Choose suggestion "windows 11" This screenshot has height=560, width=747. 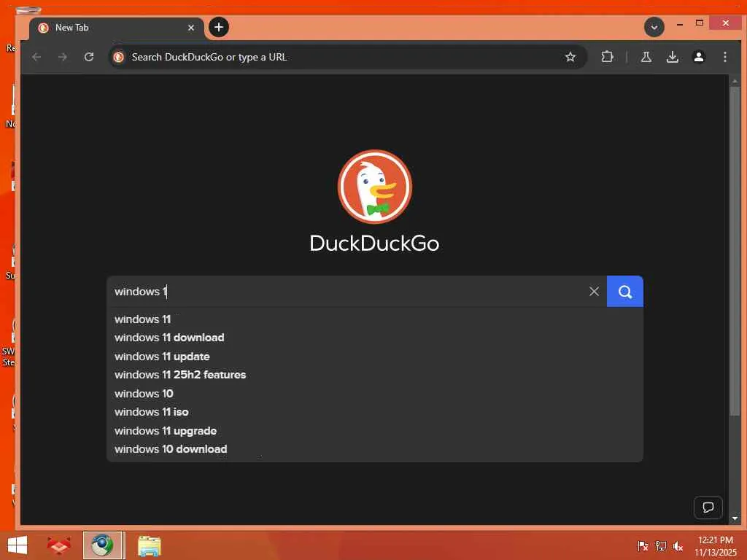pos(374,319)
